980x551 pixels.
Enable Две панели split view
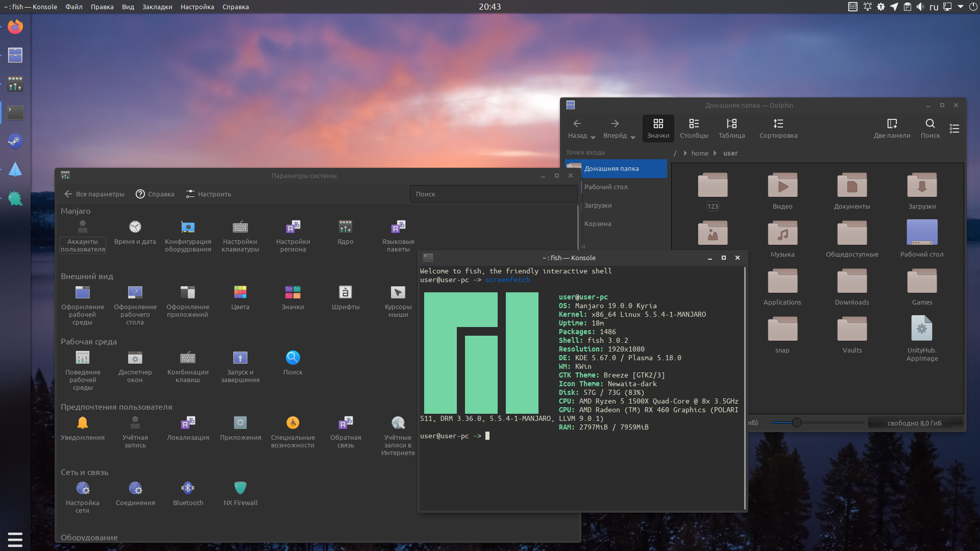point(892,128)
